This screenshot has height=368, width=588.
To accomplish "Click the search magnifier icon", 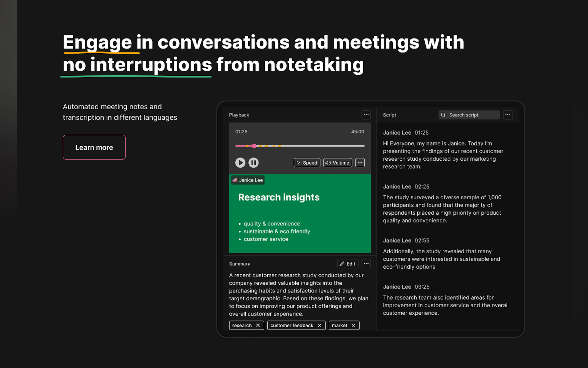I will 443,115.
